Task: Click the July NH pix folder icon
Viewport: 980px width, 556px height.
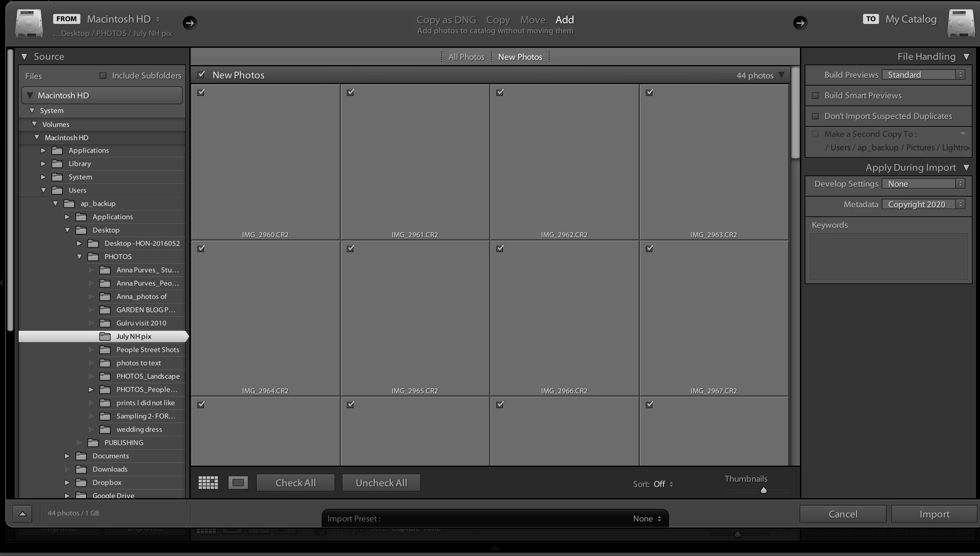Action: (105, 336)
